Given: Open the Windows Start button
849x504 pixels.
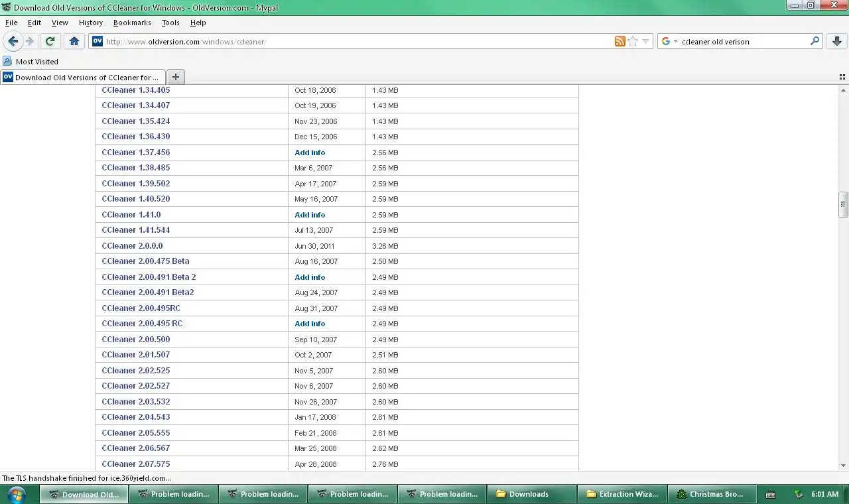Looking at the screenshot, I should point(16,494).
